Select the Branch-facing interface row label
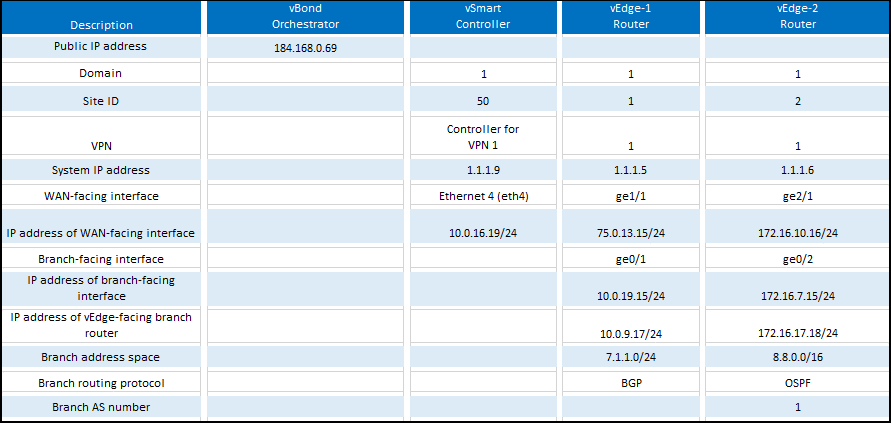 pyautogui.click(x=101, y=259)
